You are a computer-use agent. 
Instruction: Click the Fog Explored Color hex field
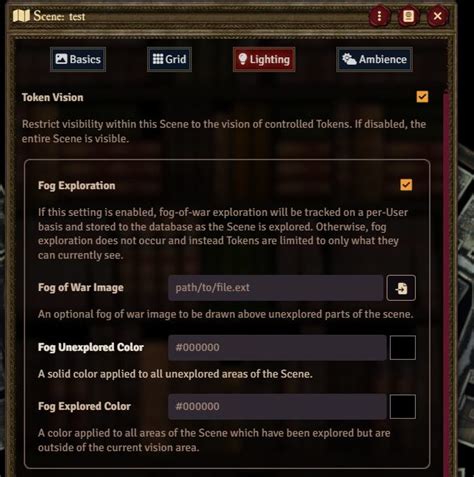point(277,407)
